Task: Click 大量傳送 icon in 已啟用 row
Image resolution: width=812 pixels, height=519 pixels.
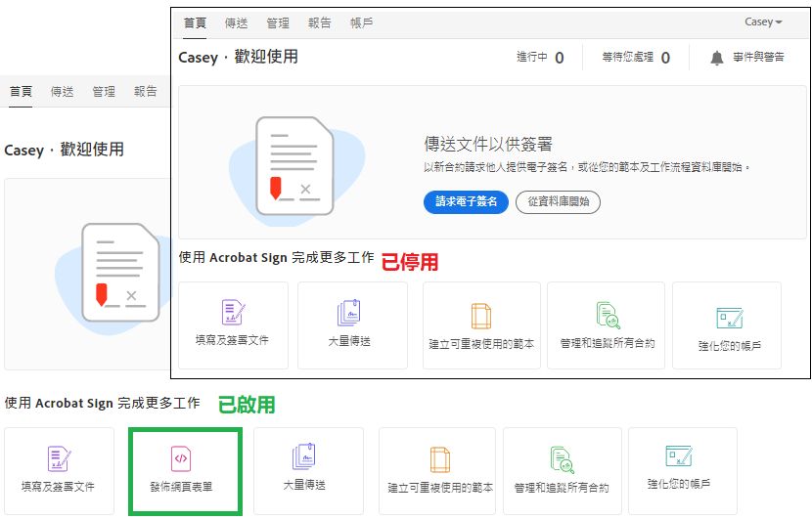Action: tap(304, 456)
